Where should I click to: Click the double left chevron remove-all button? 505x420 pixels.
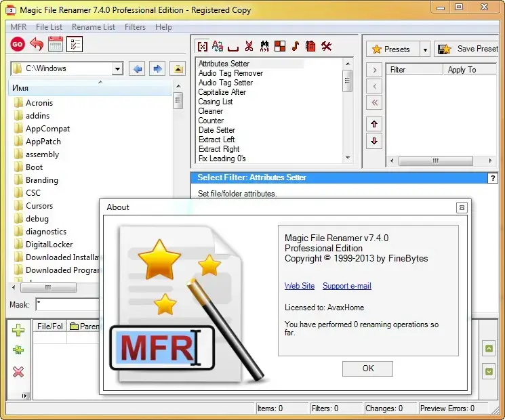tap(374, 103)
